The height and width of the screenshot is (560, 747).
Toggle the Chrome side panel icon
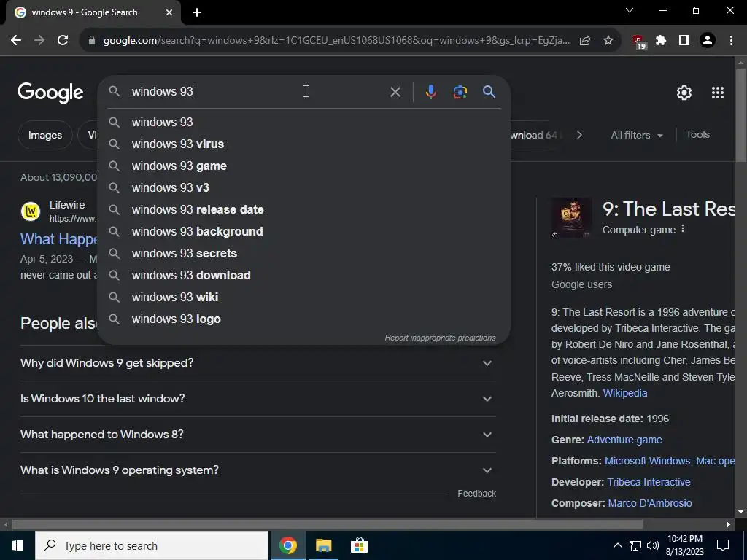pyautogui.click(x=684, y=41)
